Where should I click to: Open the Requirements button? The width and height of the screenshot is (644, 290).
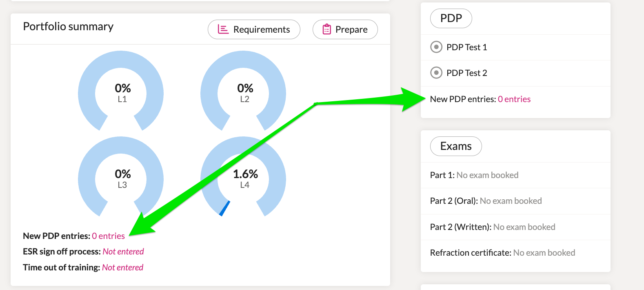254,29
